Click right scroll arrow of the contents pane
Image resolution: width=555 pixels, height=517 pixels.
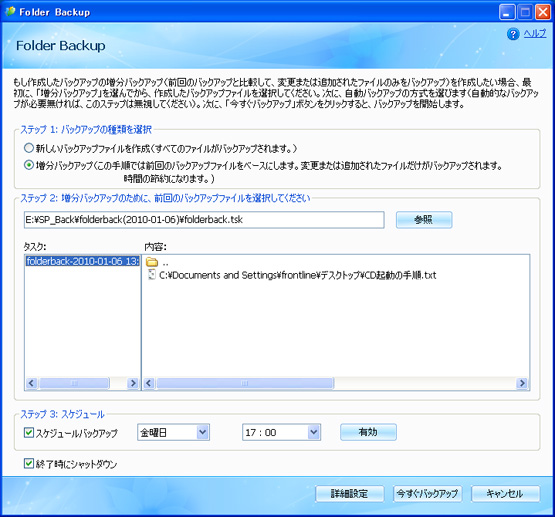[522, 383]
